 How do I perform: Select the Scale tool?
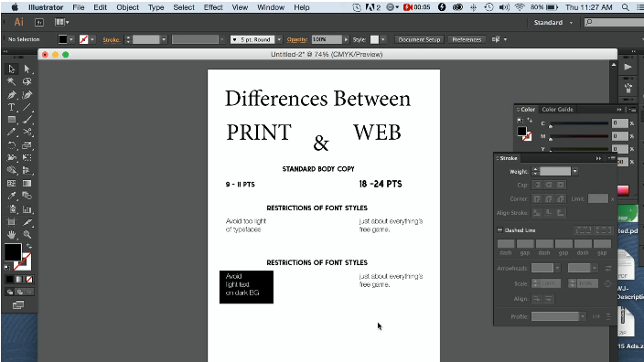[27, 145]
